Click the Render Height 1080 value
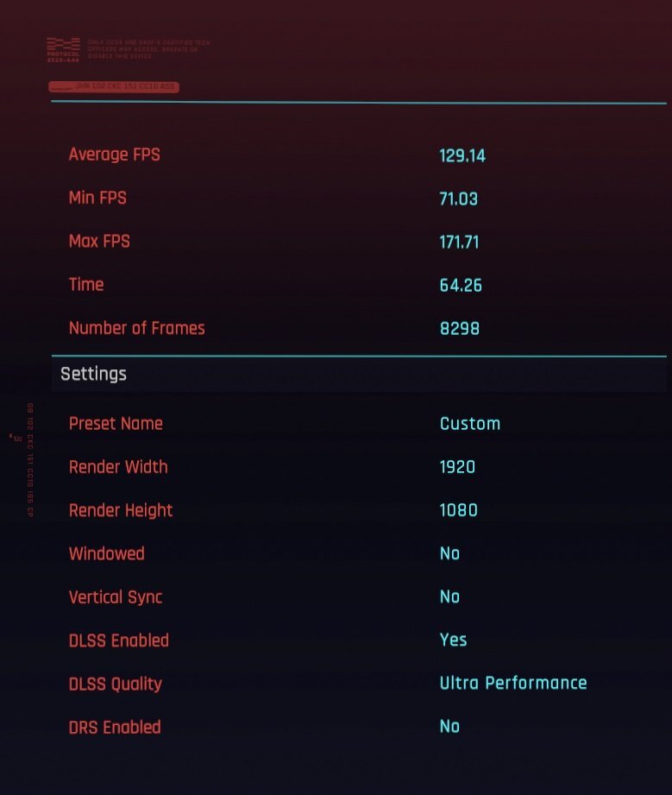672x795 pixels. [x=458, y=510]
